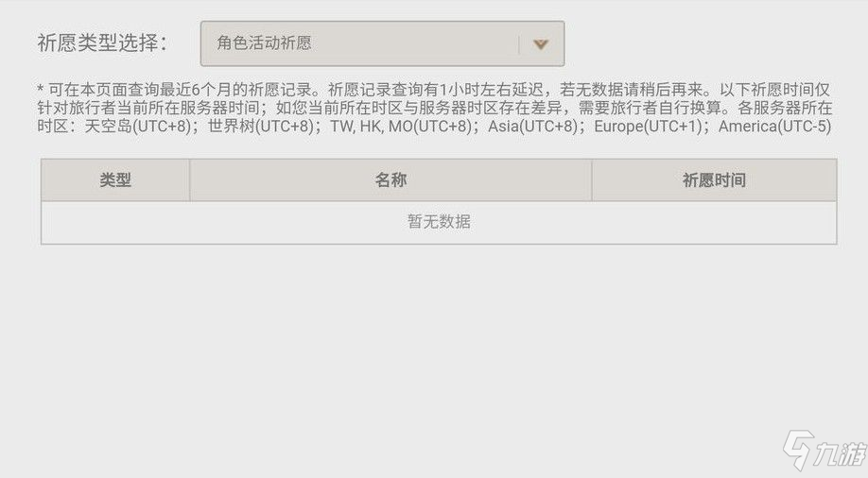Click the 九游 watermark text
The width and height of the screenshot is (868, 478).
[840, 454]
